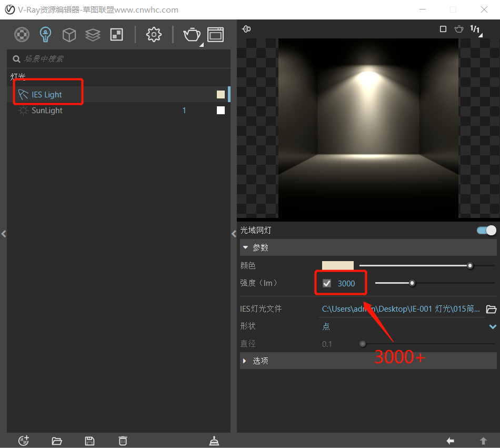
Task: Browse for IES file with folder icon
Action: pyautogui.click(x=491, y=309)
